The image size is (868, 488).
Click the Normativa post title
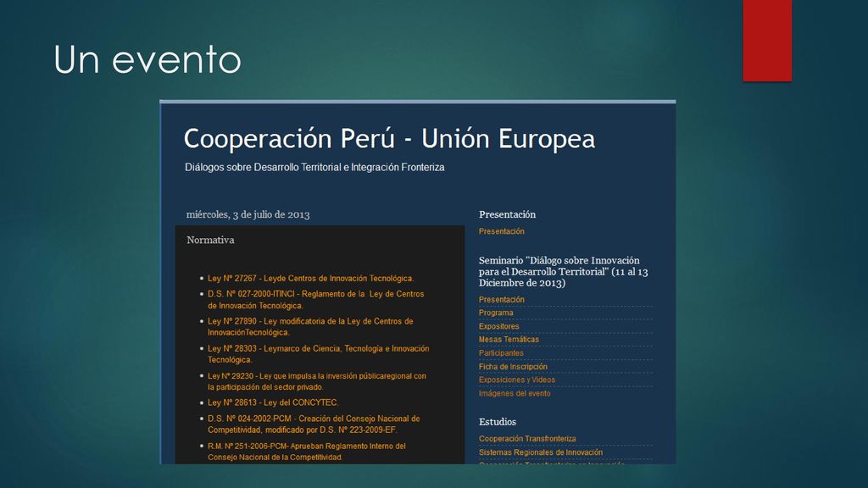point(210,240)
